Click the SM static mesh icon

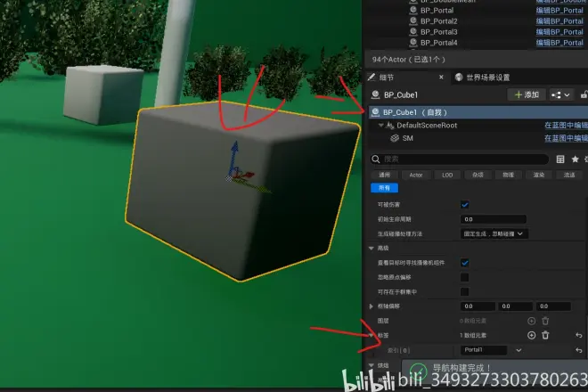point(395,138)
